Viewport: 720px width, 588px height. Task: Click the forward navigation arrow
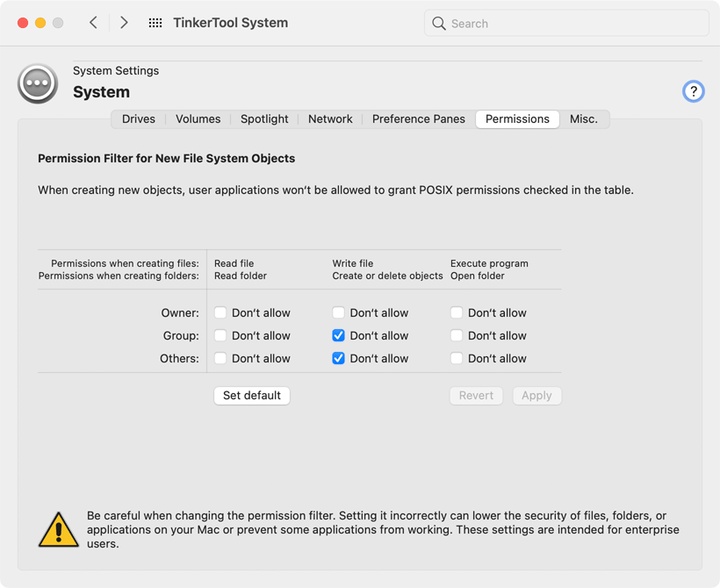[x=124, y=23]
